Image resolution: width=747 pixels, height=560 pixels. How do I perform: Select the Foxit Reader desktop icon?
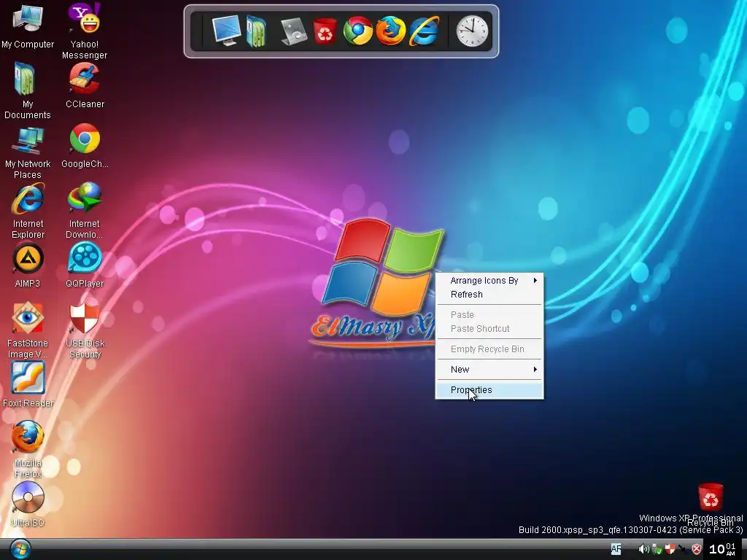click(28, 385)
